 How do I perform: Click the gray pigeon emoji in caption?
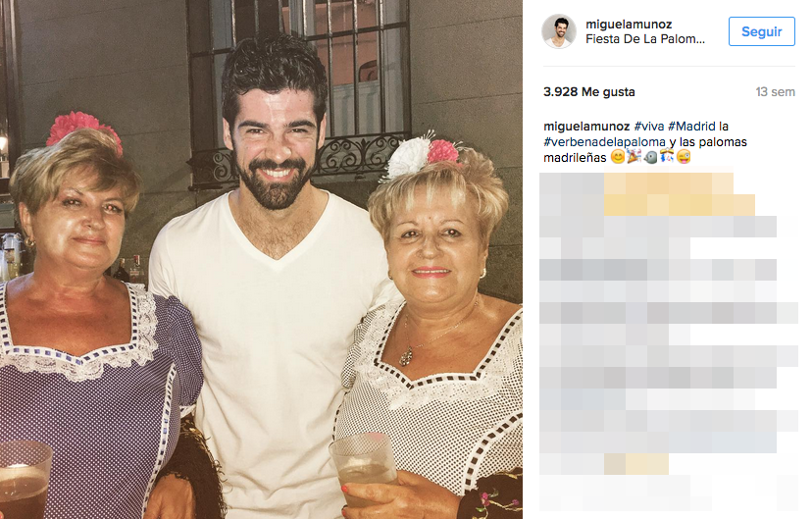(650, 156)
